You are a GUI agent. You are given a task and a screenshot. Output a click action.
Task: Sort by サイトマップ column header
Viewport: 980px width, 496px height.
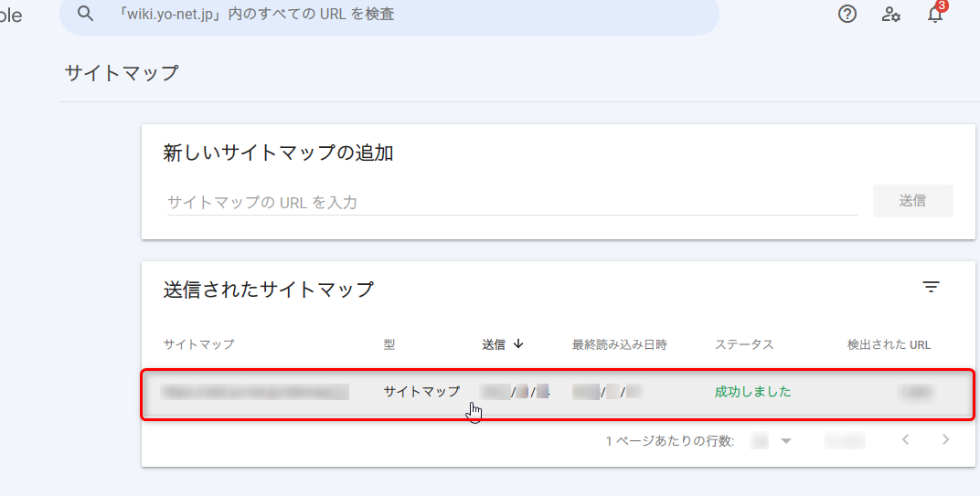198,344
